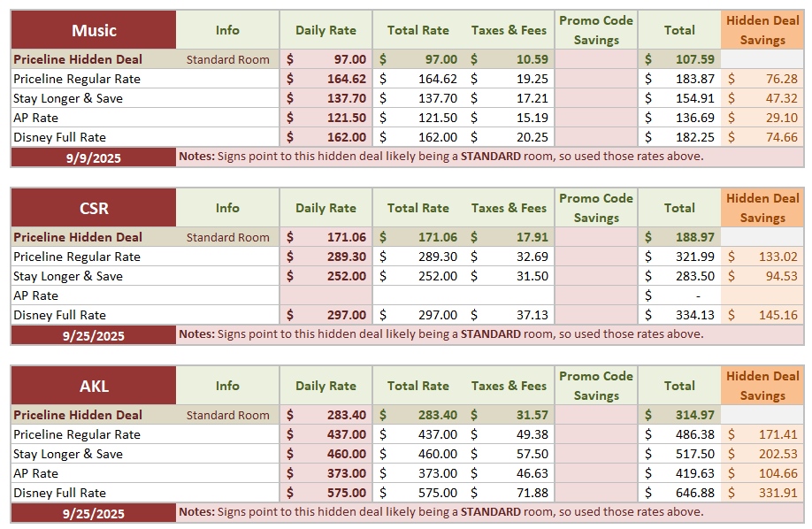Click CSR table Promo Code Savings header
The image size is (812, 529).
596,208
